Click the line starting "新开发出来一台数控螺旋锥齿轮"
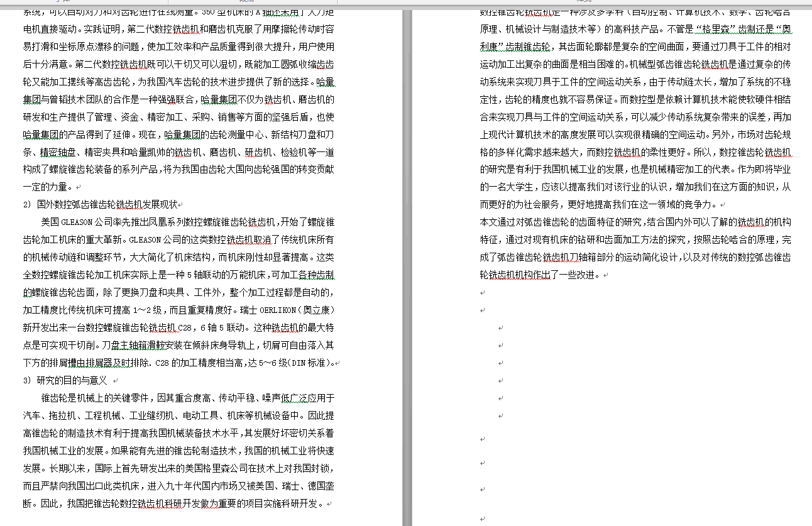Image resolution: width=812 pixels, height=526 pixels. pos(179,327)
